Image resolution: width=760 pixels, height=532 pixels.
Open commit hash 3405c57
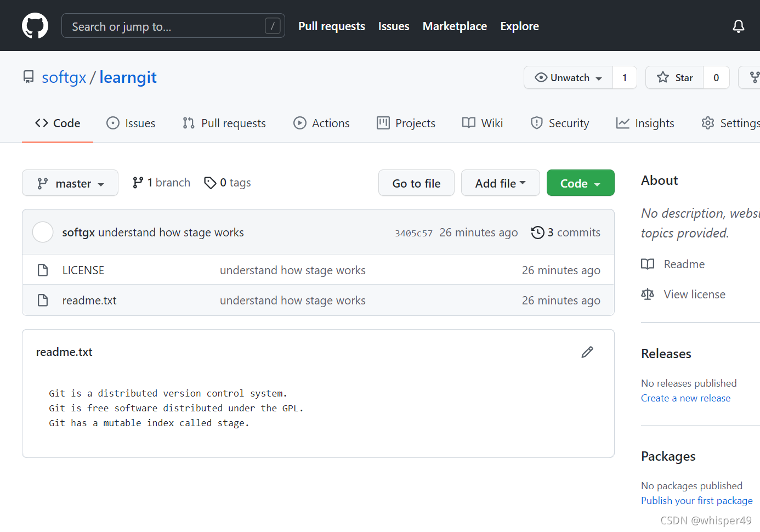pos(414,233)
